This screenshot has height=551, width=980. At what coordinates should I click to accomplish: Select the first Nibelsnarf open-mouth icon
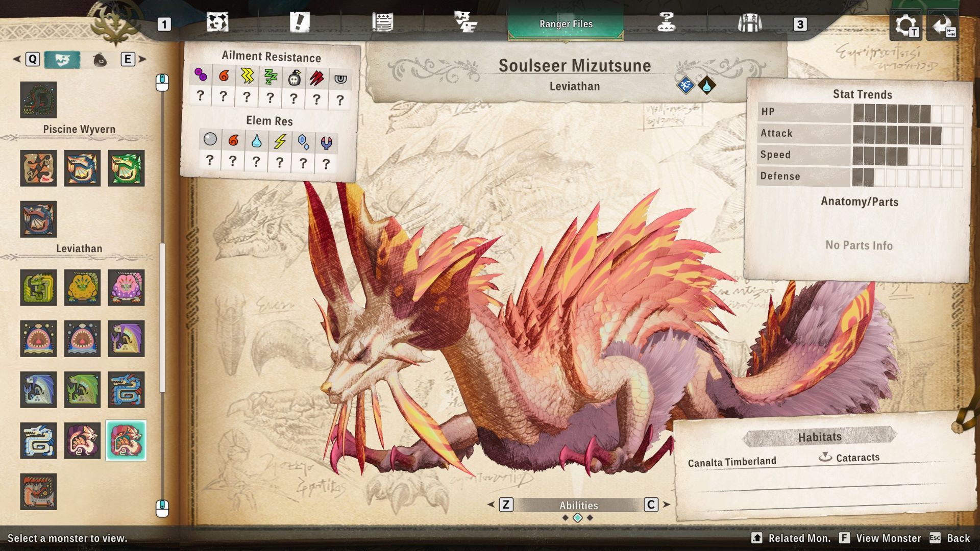pos(38,339)
